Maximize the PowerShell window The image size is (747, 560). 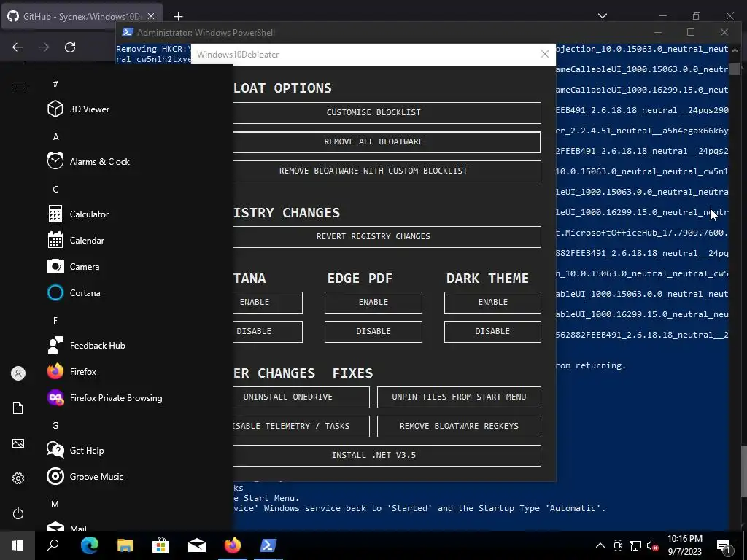tap(691, 32)
